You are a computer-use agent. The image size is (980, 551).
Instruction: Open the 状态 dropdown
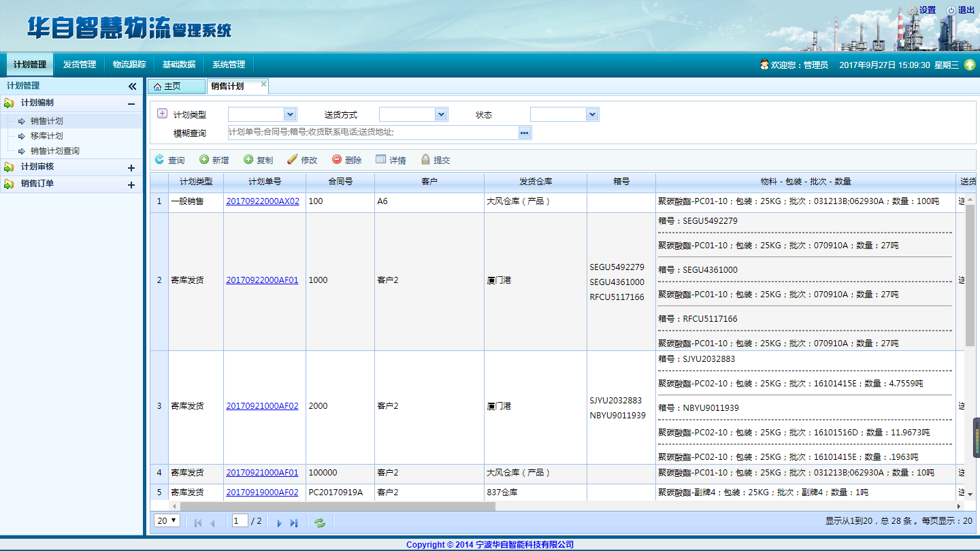tap(592, 114)
